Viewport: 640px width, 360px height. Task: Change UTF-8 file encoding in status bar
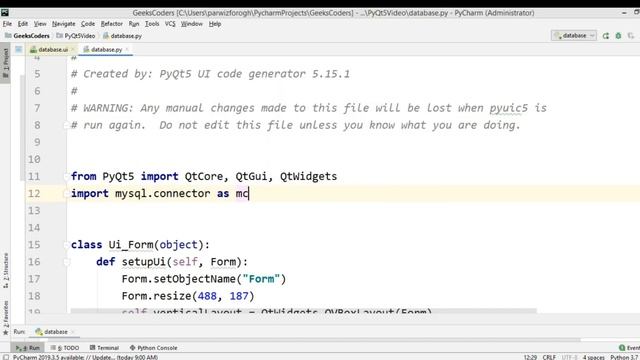click(569, 357)
